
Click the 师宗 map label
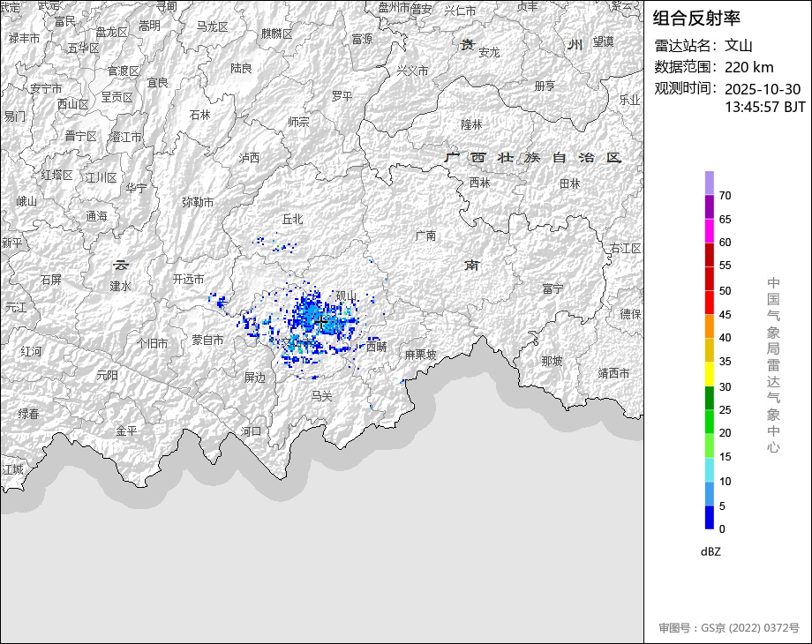[299, 122]
